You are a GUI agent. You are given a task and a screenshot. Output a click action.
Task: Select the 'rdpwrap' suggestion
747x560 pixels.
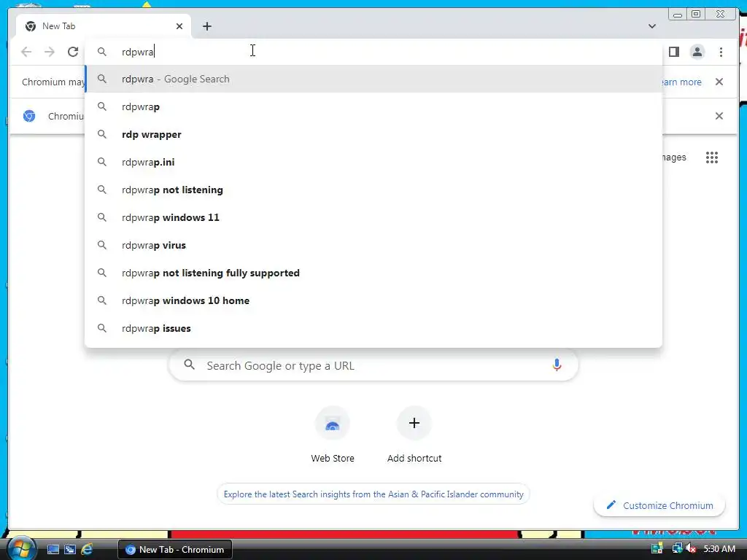(x=373, y=106)
